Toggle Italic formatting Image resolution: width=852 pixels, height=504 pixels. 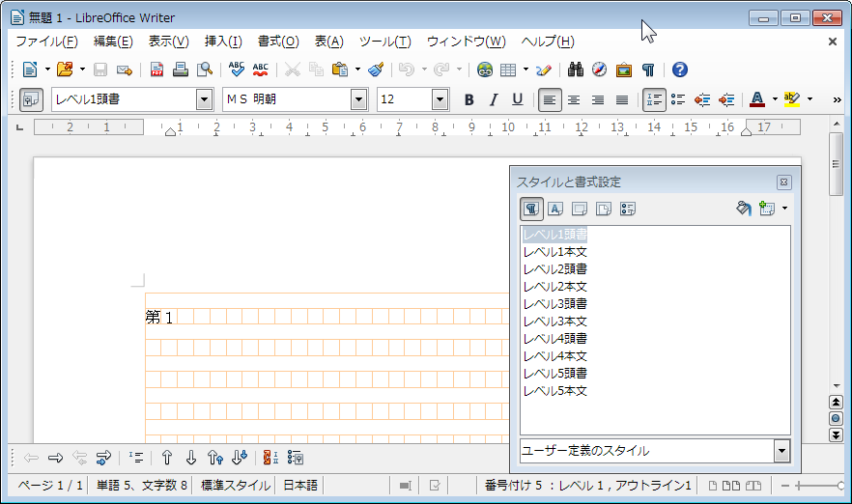pyautogui.click(x=494, y=100)
